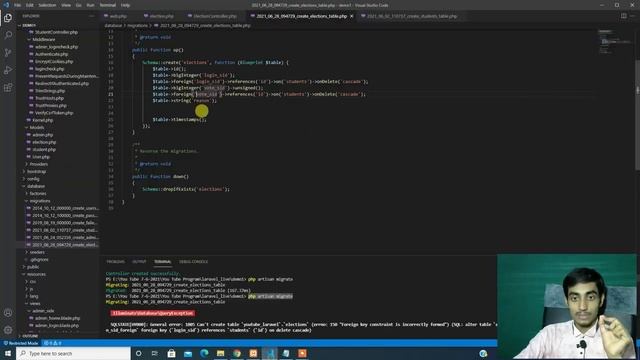The width and height of the screenshot is (640, 360).
Task: Open the Run and Debug view
Action: pyautogui.click(x=8, y=70)
